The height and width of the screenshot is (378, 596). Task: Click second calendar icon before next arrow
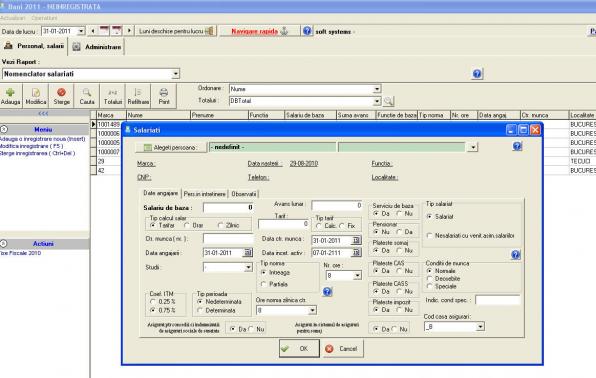tap(117, 31)
